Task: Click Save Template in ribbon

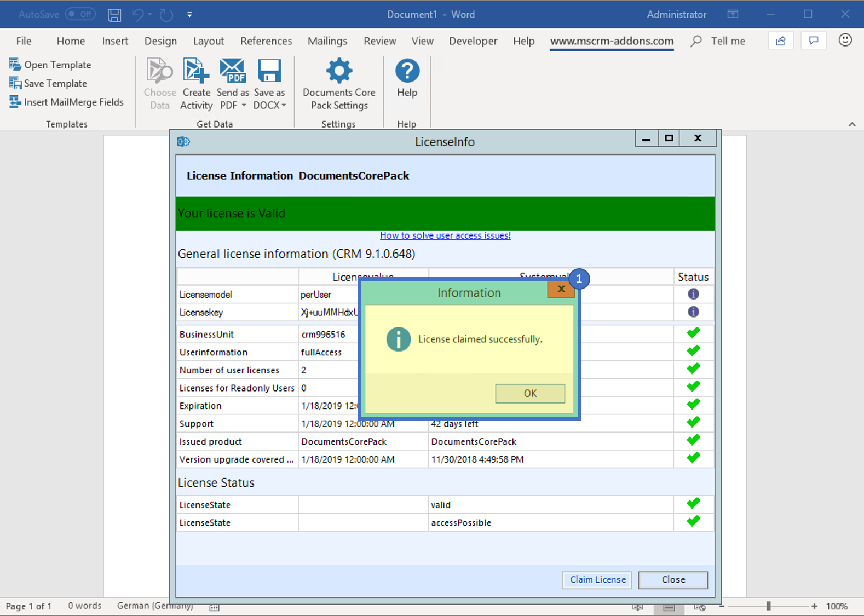Action: [48, 83]
